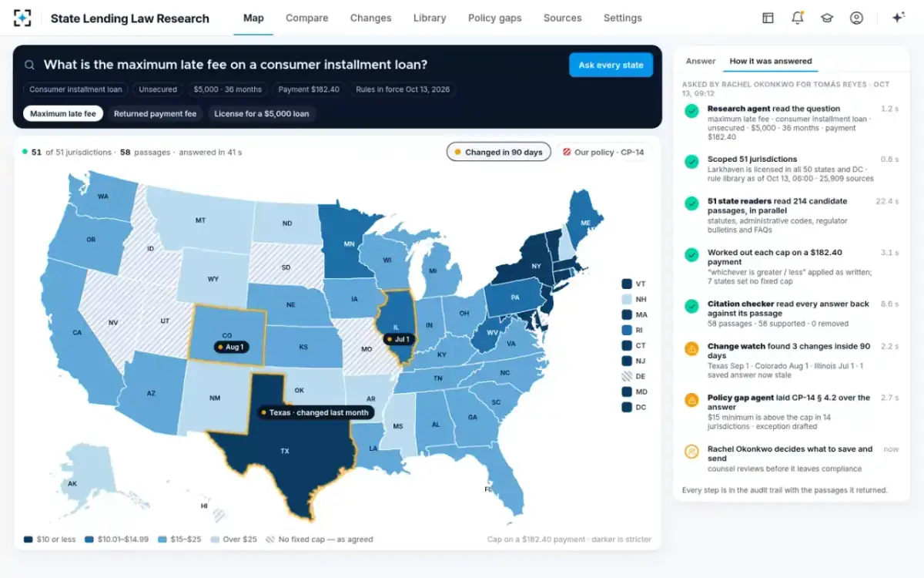Click the NH swatch in the state list
This screenshot has height=578, width=924.
tap(627, 299)
